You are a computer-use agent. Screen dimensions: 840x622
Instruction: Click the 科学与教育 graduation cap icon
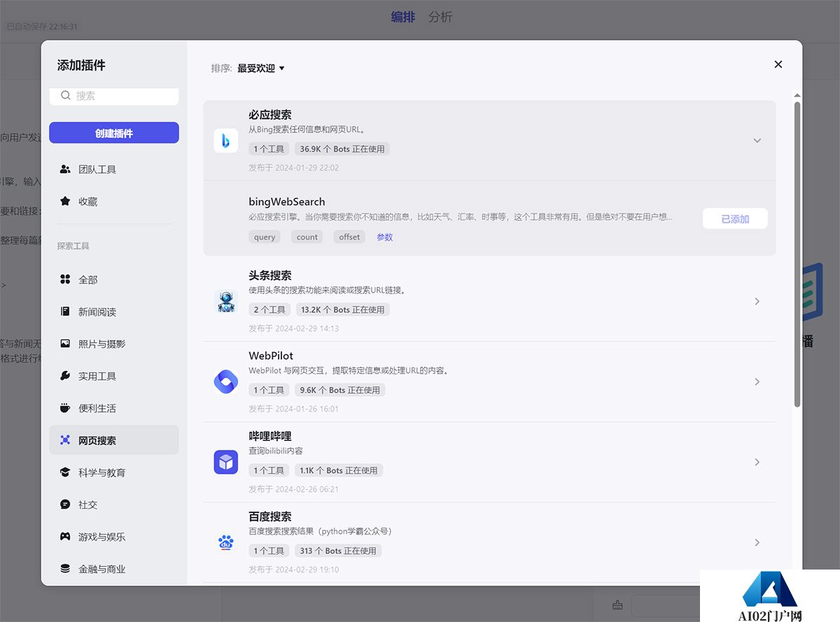click(65, 473)
